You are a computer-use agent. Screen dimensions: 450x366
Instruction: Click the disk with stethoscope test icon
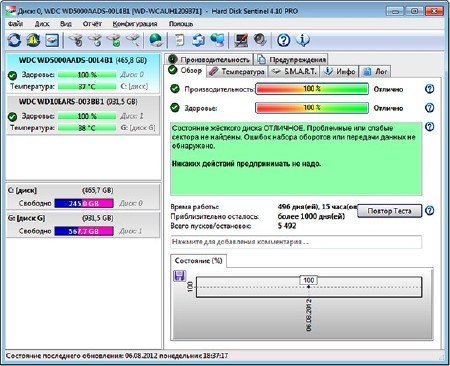[x=76, y=40]
